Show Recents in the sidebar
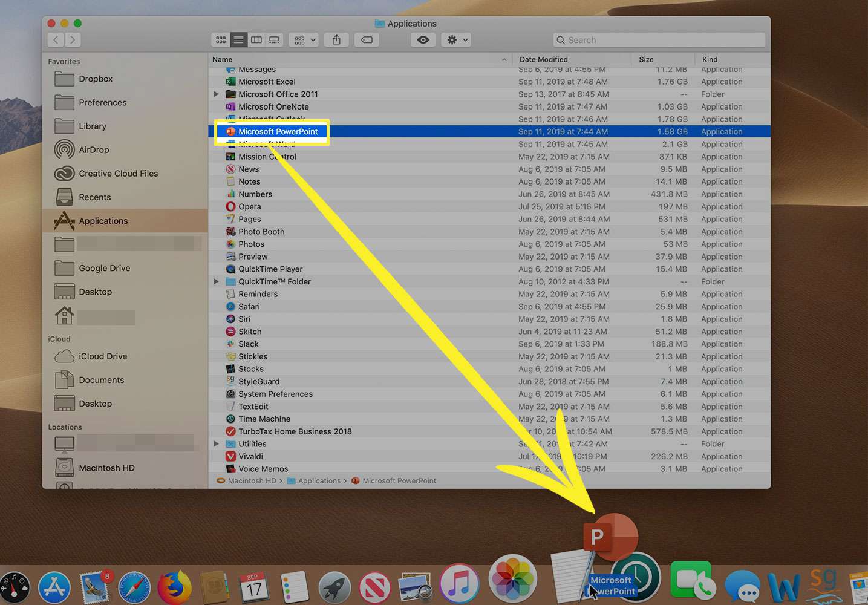This screenshot has height=605, width=868. 125,197
